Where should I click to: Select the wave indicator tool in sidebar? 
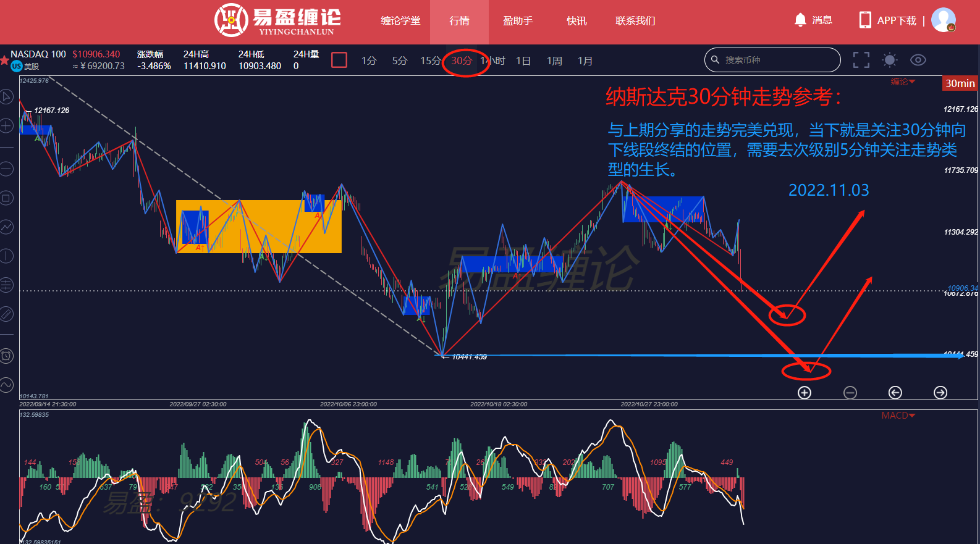click(x=6, y=385)
